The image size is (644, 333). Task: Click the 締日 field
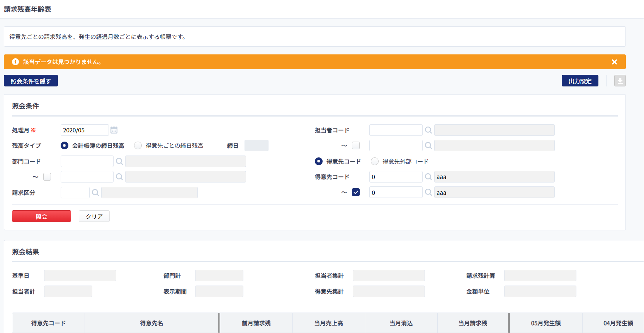257,145
